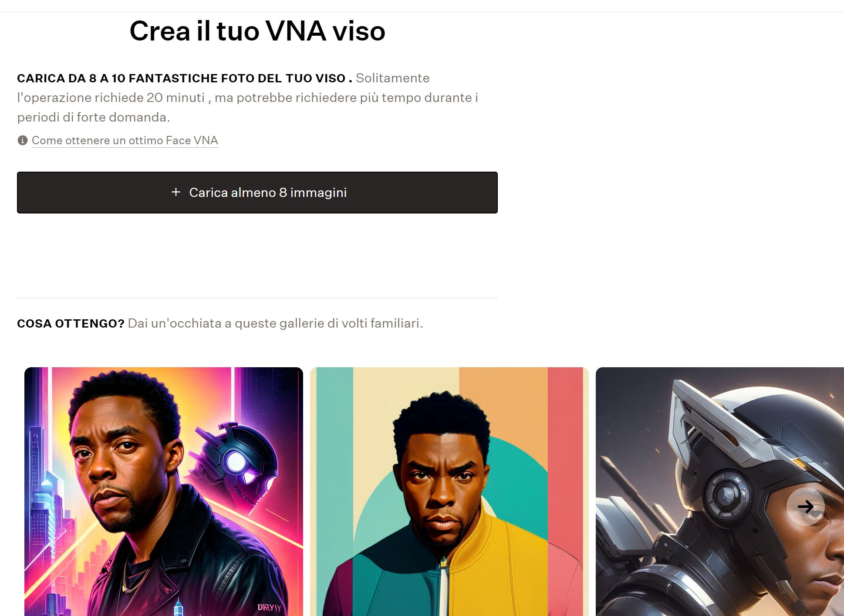The image size is (844, 616).
Task: Open the neon city portrait thumbnail
Action: 164,491
